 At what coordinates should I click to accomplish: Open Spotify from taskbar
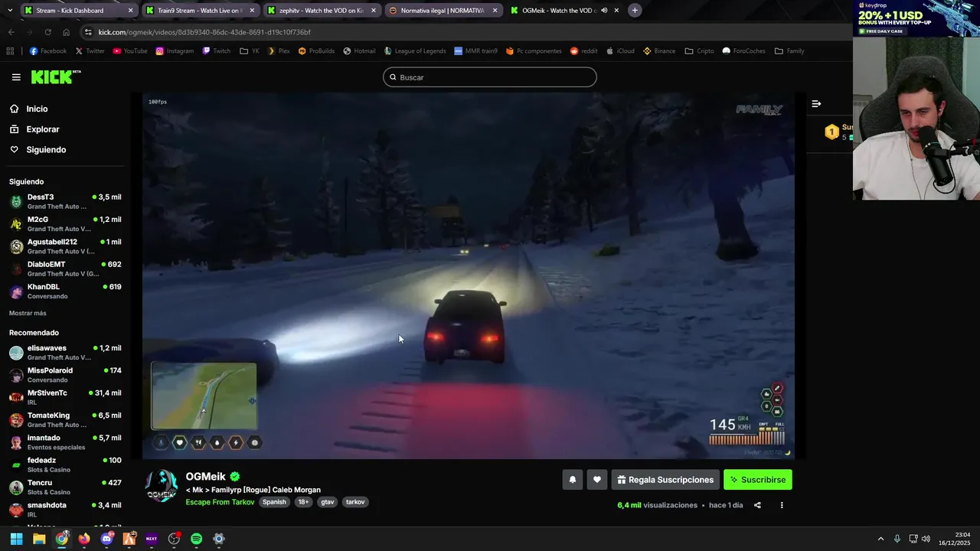click(x=196, y=539)
